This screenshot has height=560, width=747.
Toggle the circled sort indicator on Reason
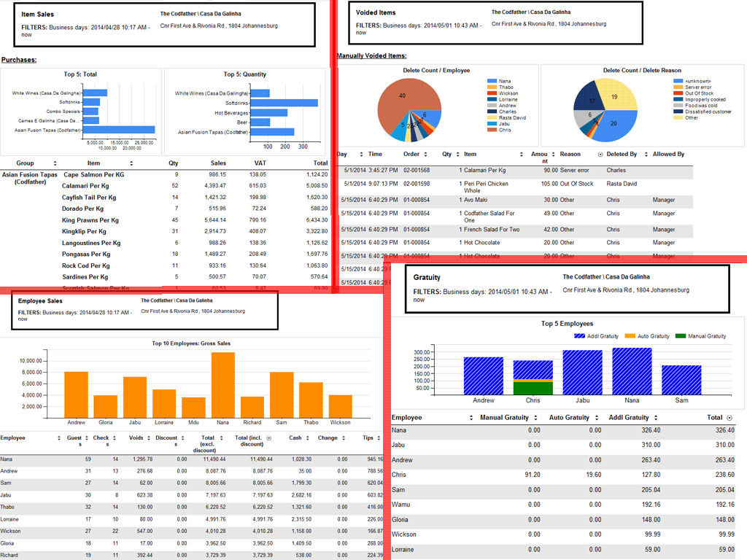pyautogui.click(x=600, y=155)
